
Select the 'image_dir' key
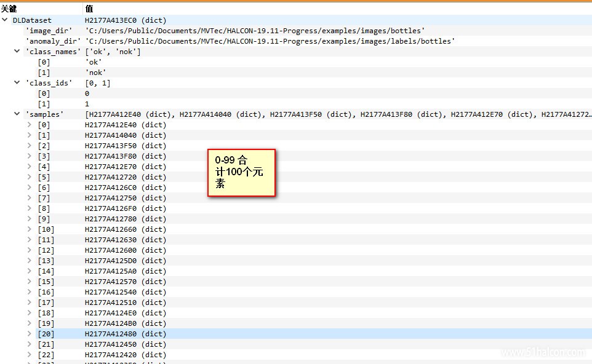(49, 31)
